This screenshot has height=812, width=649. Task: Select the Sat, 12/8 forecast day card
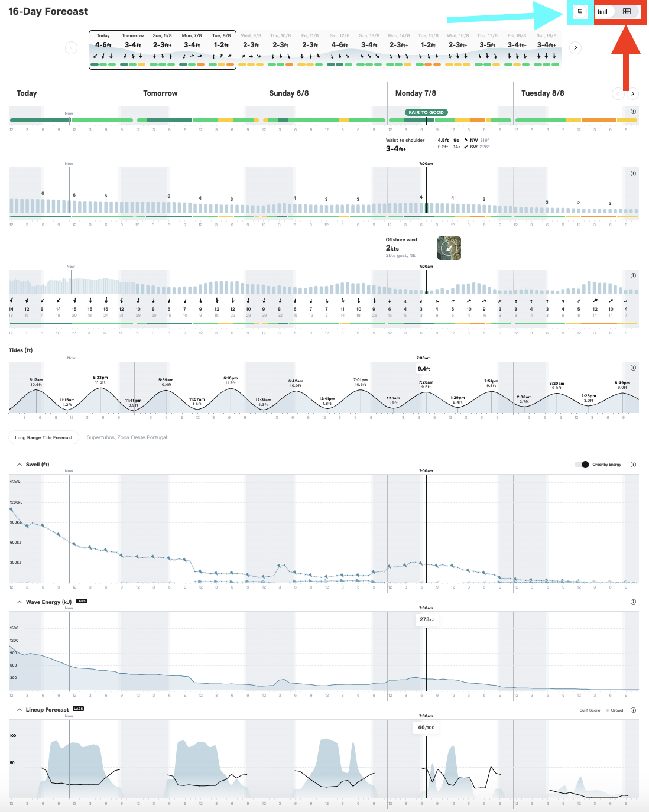coord(339,47)
